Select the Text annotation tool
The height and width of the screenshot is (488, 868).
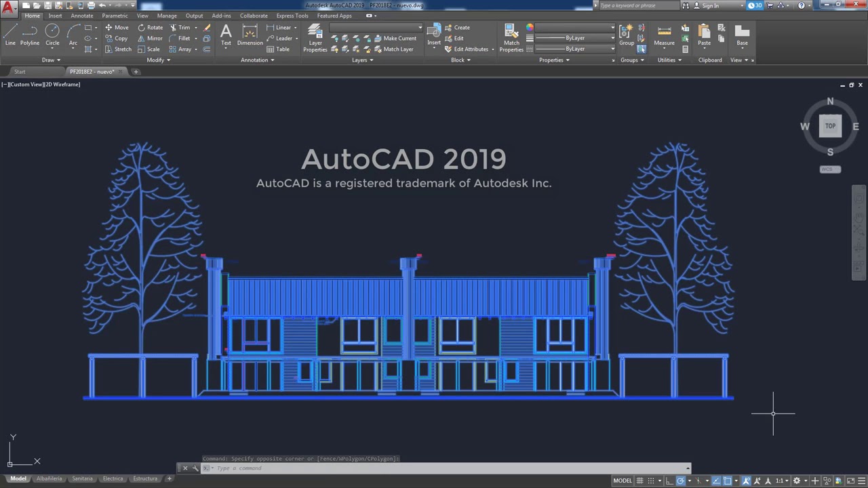[226, 35]
